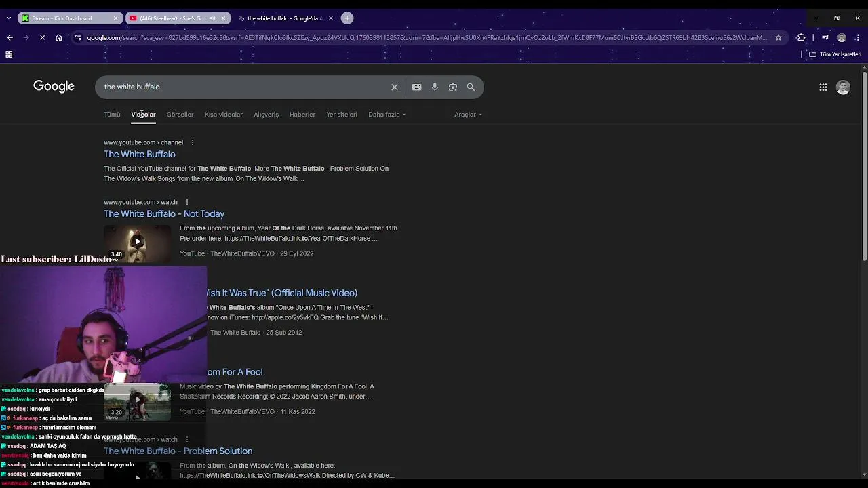868x488 pixels.
Task: Open options menu for the youtube channel result
Action: tap(193, 142)
